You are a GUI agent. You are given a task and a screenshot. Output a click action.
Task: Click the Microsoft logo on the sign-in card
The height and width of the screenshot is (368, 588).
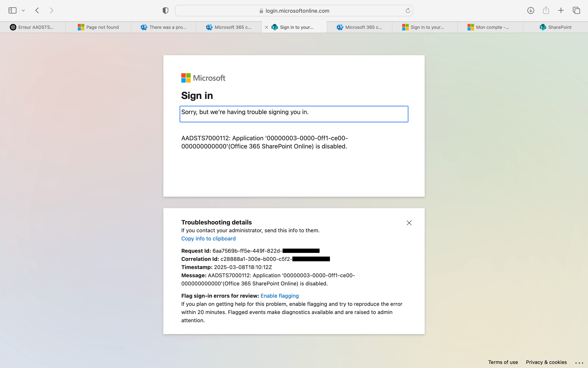tap(203, 78)
